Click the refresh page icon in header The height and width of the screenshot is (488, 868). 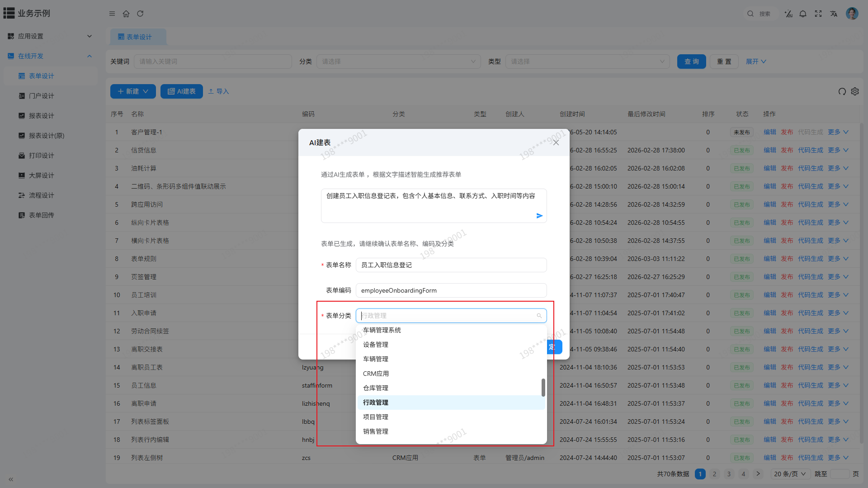pos(140,14)
